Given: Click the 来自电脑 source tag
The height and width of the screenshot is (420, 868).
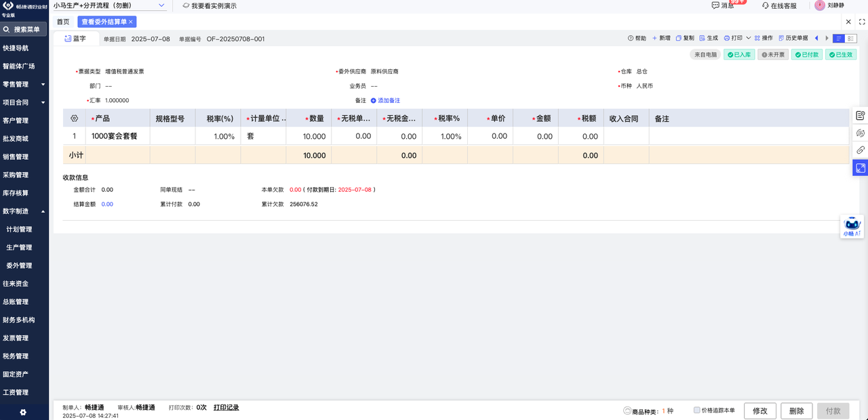Looking at the screenshot, I should (705, 55).
